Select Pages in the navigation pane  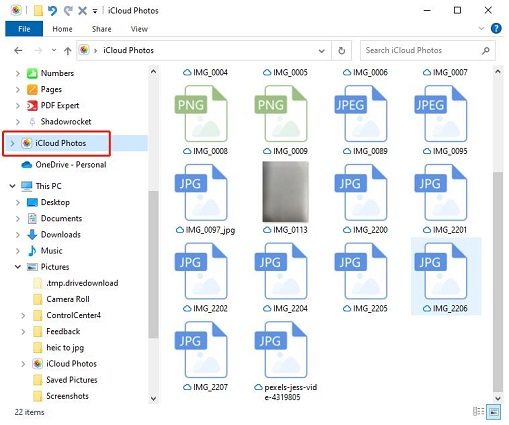51,89
